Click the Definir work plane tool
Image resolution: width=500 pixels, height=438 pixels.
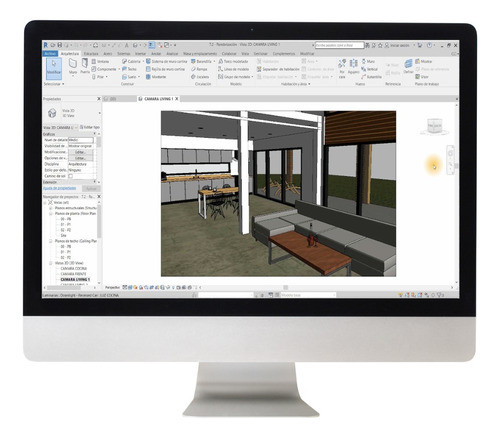pos(408,67)
